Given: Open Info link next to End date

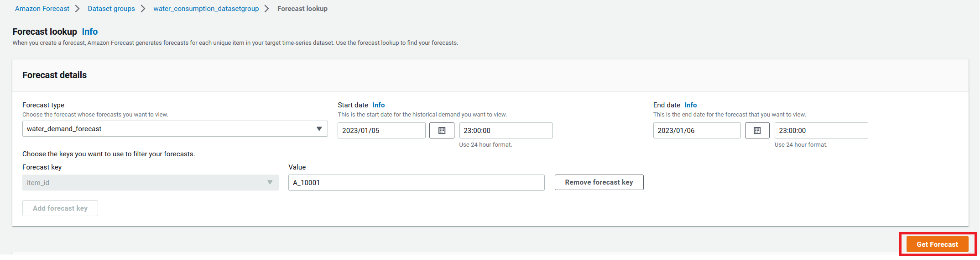Looking at the screenshot, I should tap(691, 105).
